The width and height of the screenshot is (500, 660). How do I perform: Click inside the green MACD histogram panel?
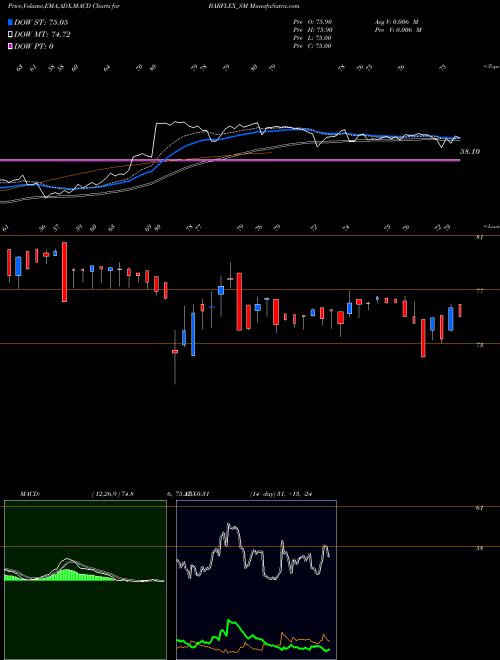[85, 580]
